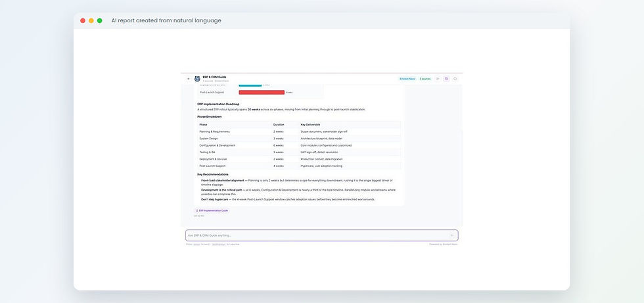Click the Key Recommendations heading

[x=213, y=174]
